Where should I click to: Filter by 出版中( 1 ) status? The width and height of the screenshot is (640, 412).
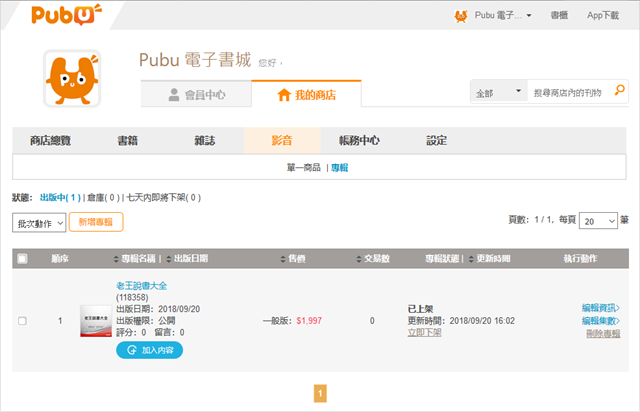[x=60, y=198]
